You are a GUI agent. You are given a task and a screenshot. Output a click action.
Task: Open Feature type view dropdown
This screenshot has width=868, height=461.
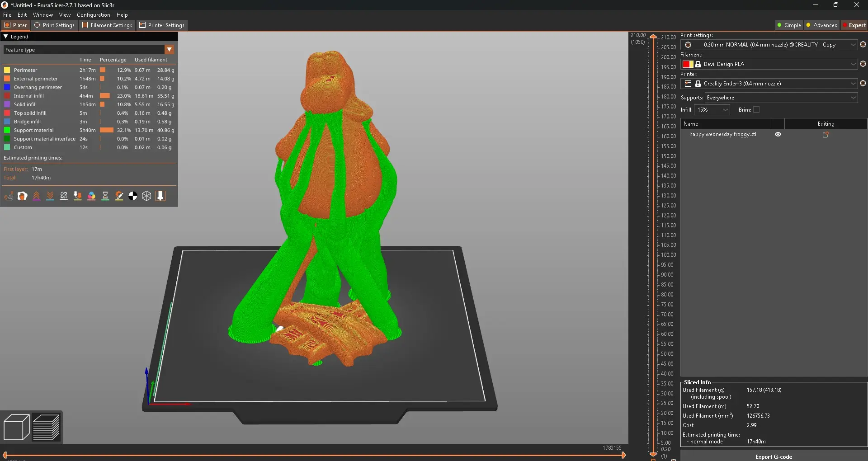coord(170,50)
